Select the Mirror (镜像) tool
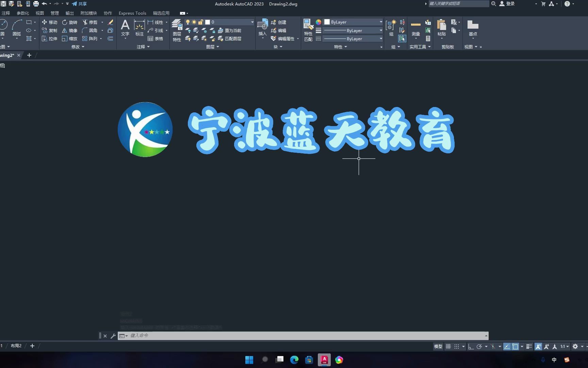This screenshot has height=368, width=588. 69,30
